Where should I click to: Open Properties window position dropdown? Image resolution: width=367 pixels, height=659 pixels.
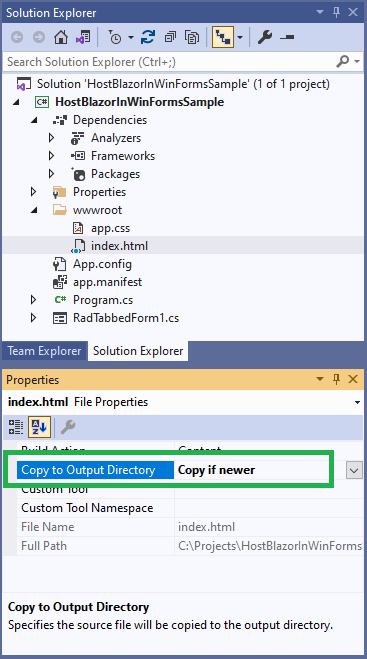point(320,380)
